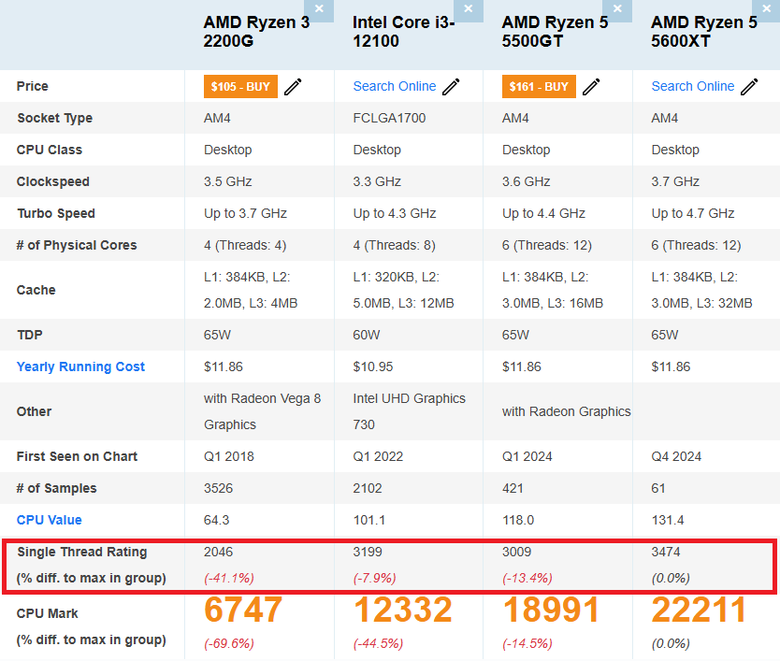This screenshot has height=661, width=780.
Task: Select the Intel Core i3-12100 heading
Action: coord(403,32)
